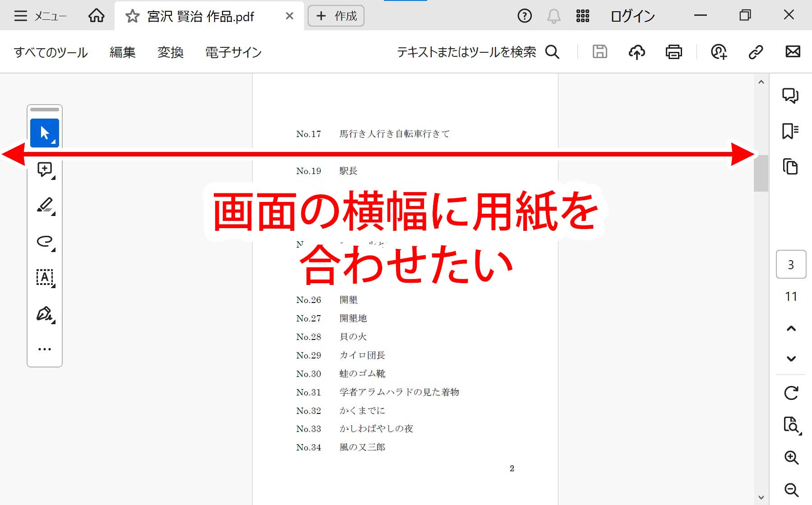
Task: Zoom out with minus magnifier
Action: tap(791, 490)
